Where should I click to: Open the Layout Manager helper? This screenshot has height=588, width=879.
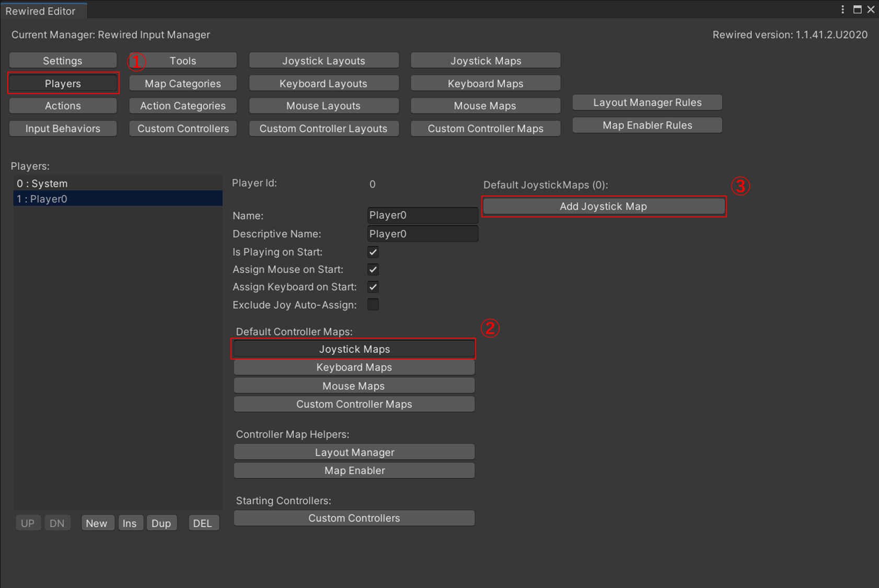click(x=354, y=452)
